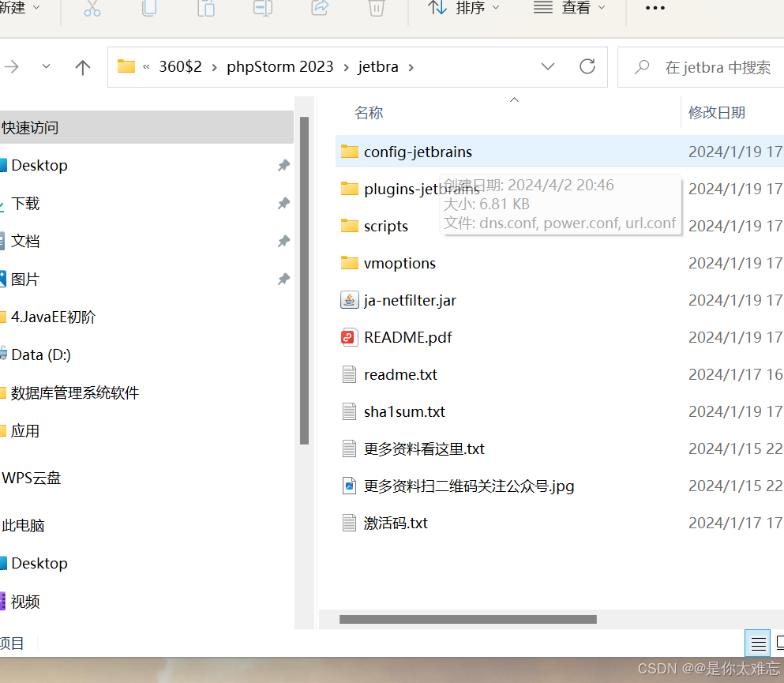Select README.pdf file icon
Screen dimensions: 784x683
[x=349, y=337]
